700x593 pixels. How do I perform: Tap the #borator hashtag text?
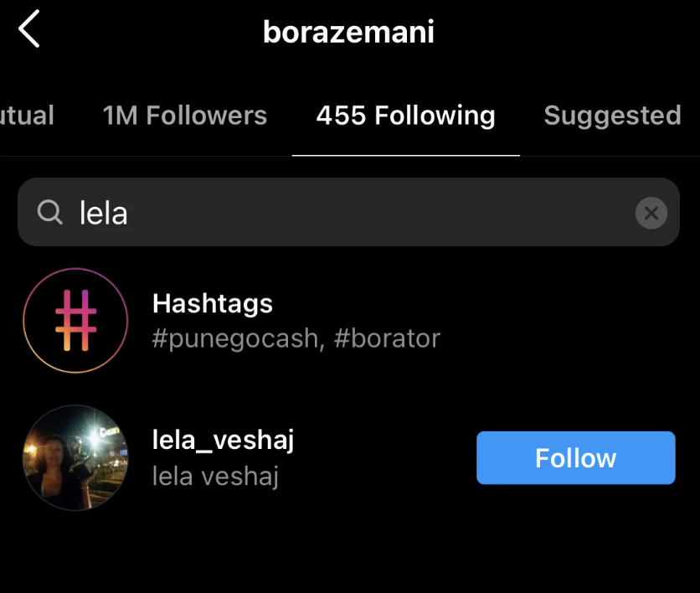tap(387, 338)
